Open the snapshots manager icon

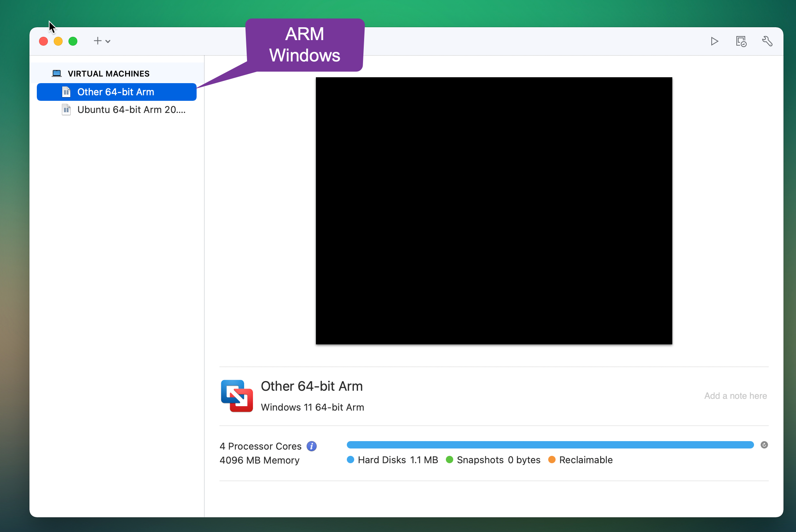click(741, 41)
